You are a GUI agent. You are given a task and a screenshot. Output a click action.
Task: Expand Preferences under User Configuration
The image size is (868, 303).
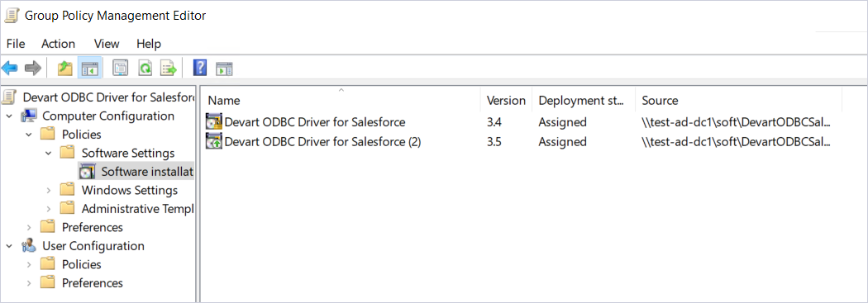[29, 283]
